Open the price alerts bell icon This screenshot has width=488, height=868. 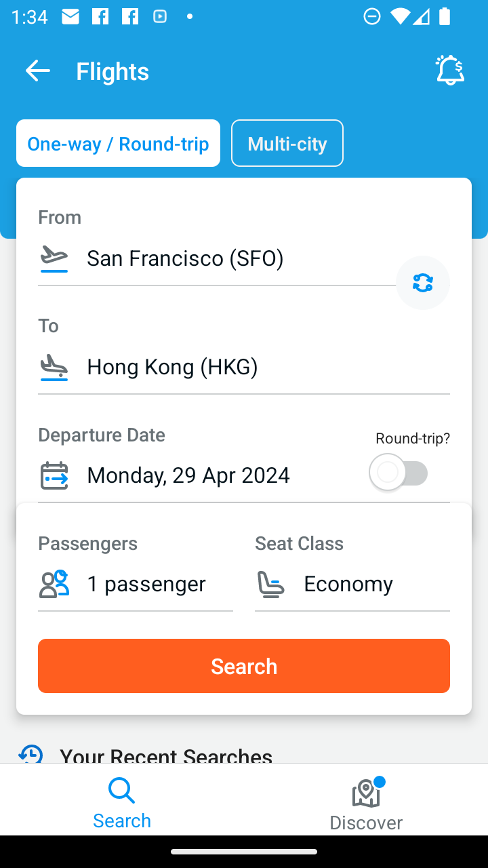pos(450,71)
